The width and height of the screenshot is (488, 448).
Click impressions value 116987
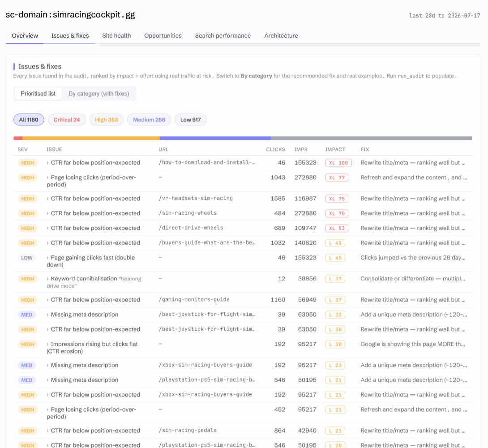click(305, 198)
